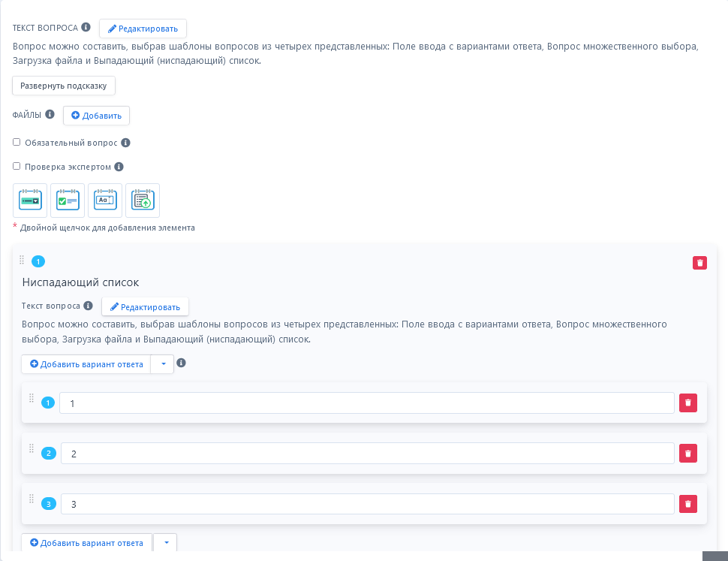
Task: Click Развернуть подсказку to expand the hint
Action: 64,86
